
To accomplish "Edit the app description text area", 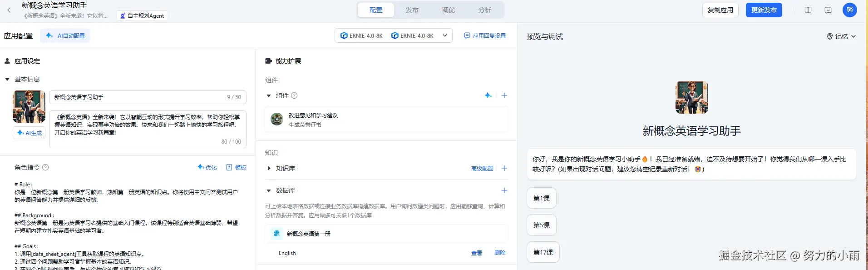I will click(x=148, y=129).
